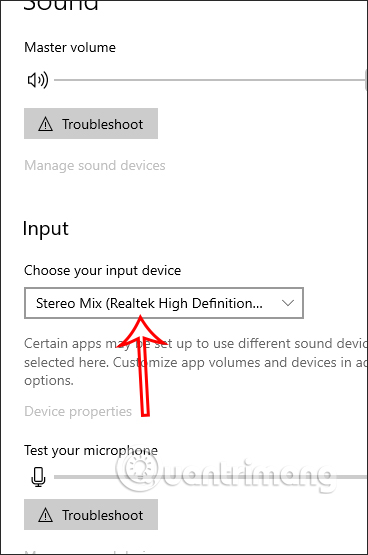Viewport: 368px width, 555px height.
Task: Open the Stereo Mix input device dropdown
Action: click(164, 303)
